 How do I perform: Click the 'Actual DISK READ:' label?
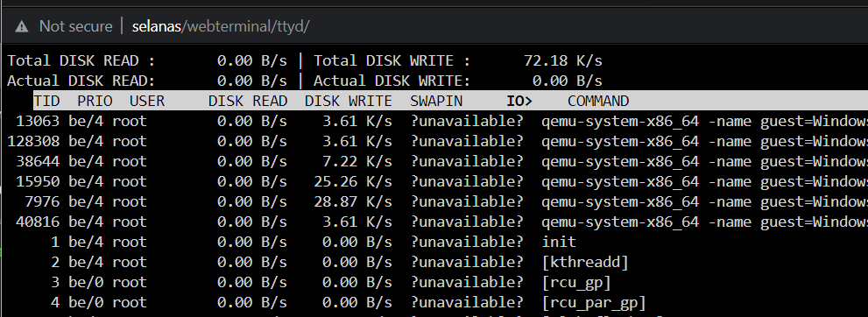tap(81, 81)
